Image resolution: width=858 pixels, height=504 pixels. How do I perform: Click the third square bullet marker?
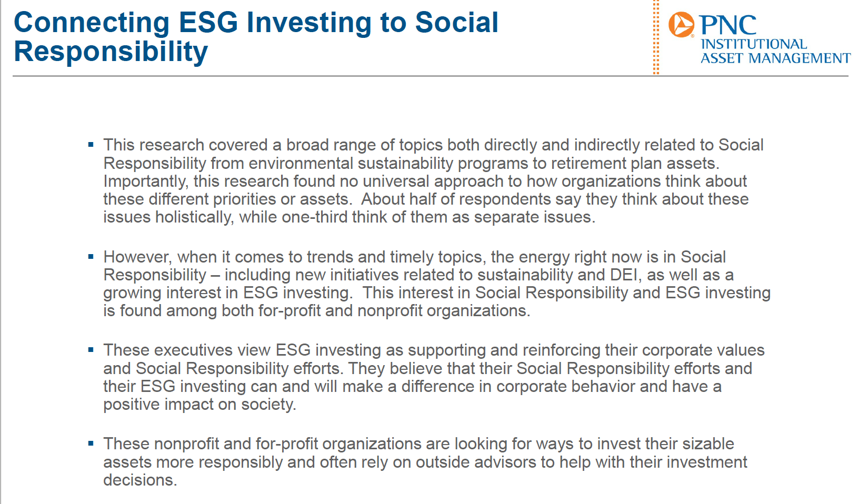point(91,349)
